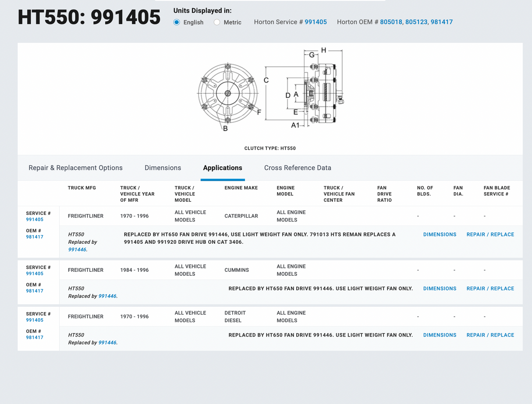Select the Metric units radio button
Screen dimensions: 532x404
[217, 22]
